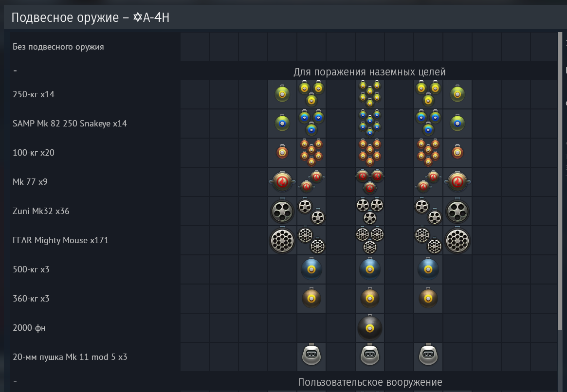This screenshot has height=392, width=567.
Task: Click the outer-right single Snakeye bomb icon
Action: click(457, 123)
